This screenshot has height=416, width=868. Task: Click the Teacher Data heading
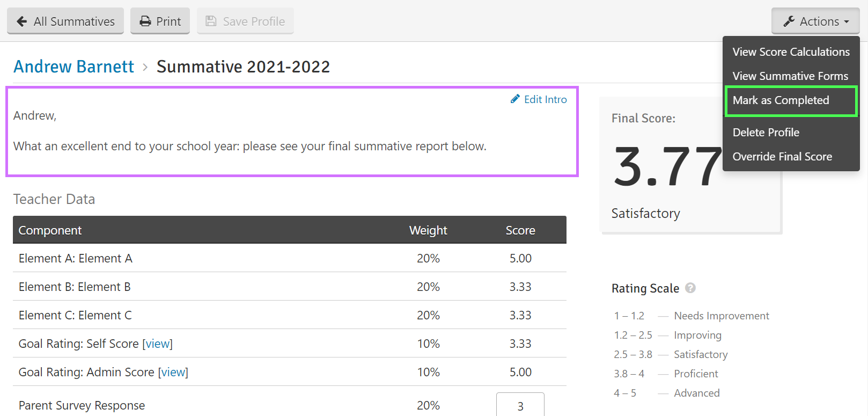click(54, 199)
